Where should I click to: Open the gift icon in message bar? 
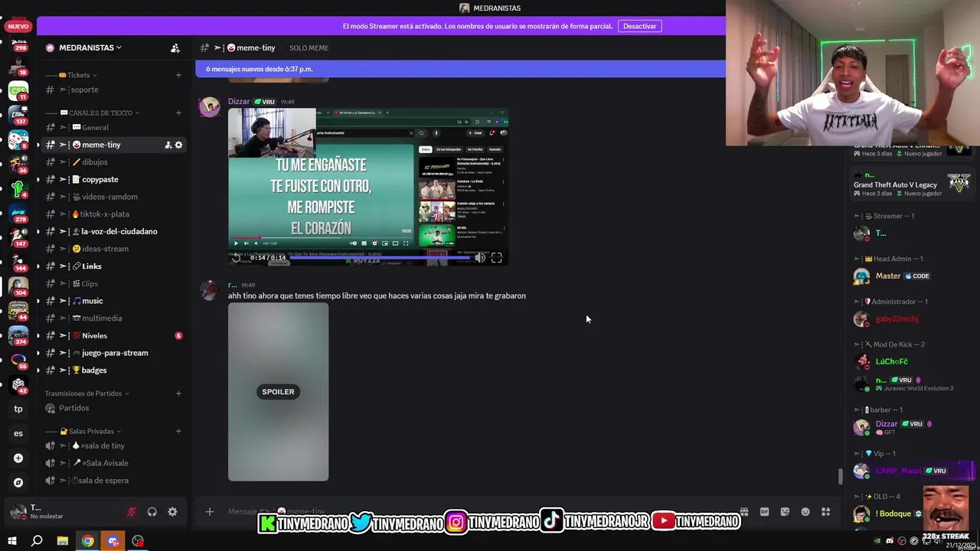pos(744,512)
